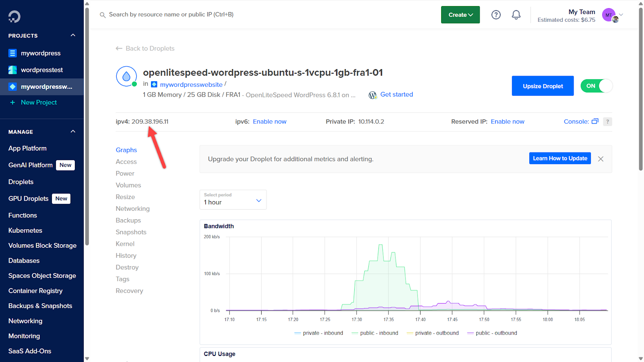Open the Get started link
The height and width of the screenshot is (362, 644).
coord(396,95)
